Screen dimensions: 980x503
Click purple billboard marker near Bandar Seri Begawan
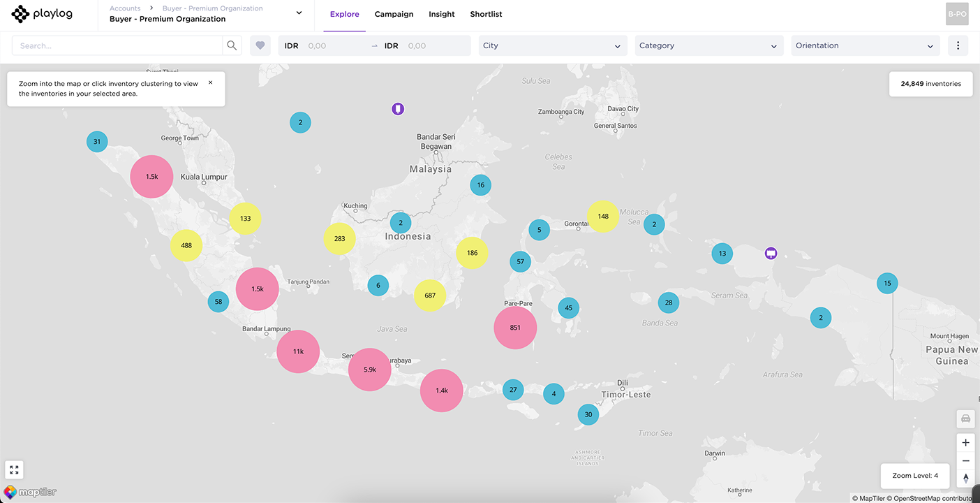[398, 109]
